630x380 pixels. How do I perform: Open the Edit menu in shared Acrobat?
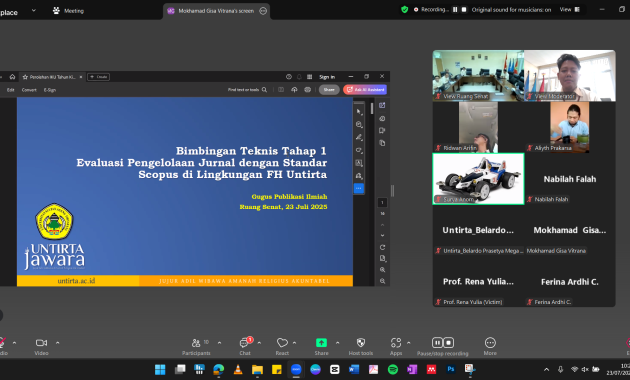[x=10, y=90]
